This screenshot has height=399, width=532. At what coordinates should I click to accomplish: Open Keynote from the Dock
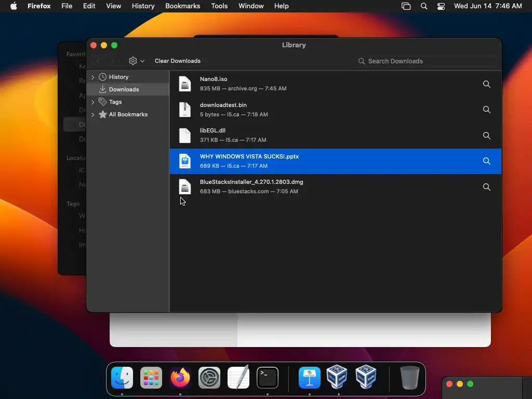click(x=310, y=377)
